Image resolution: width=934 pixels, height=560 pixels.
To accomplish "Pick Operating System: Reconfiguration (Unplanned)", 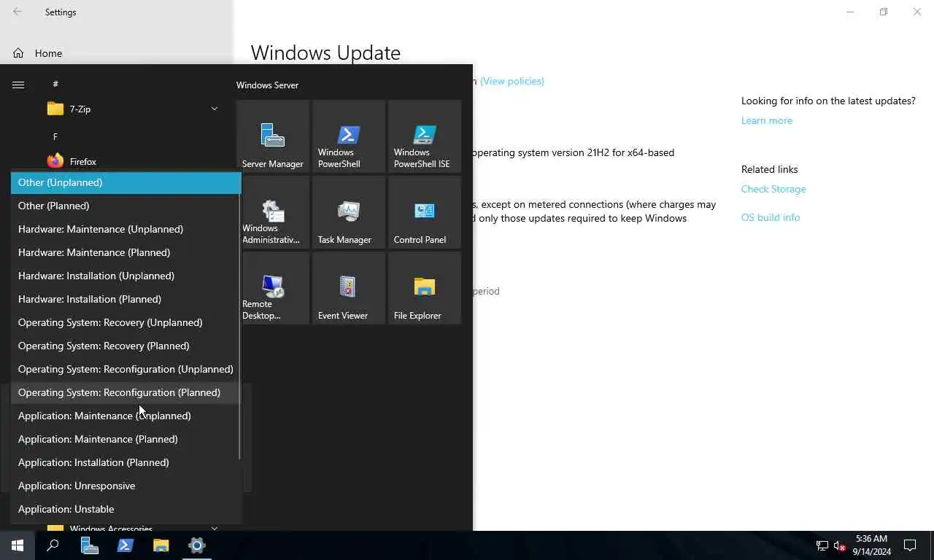I will [x=126, y=369].
